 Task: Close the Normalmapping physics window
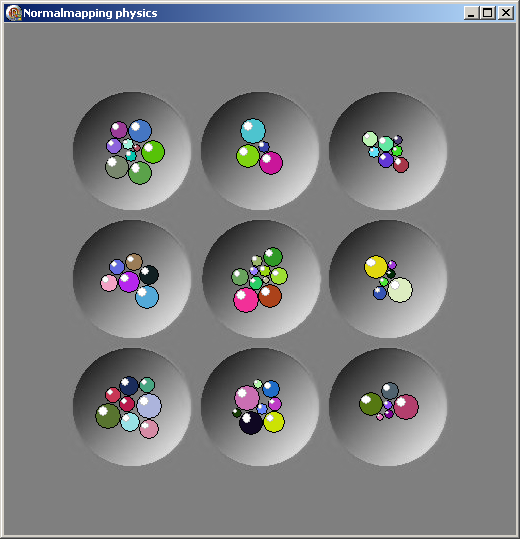click(506, 13)
